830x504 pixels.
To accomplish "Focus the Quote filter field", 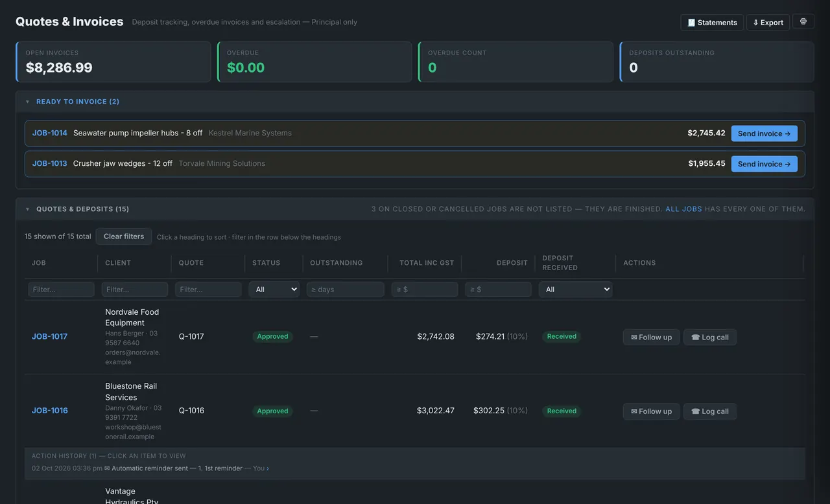I will (x=208, y=290).
